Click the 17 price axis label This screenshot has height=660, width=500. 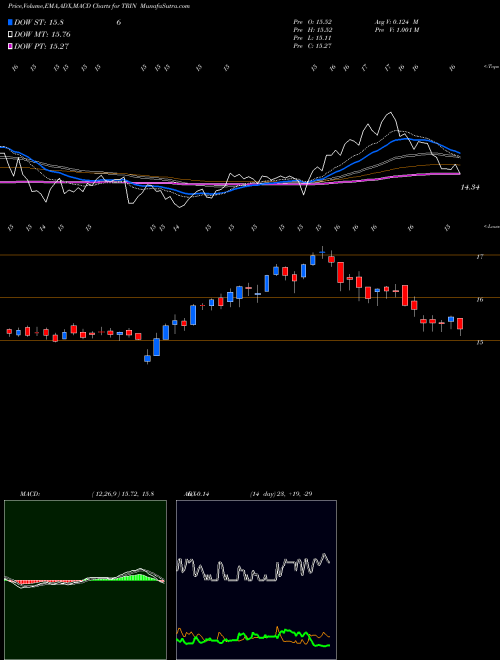(x=480, y=256)
